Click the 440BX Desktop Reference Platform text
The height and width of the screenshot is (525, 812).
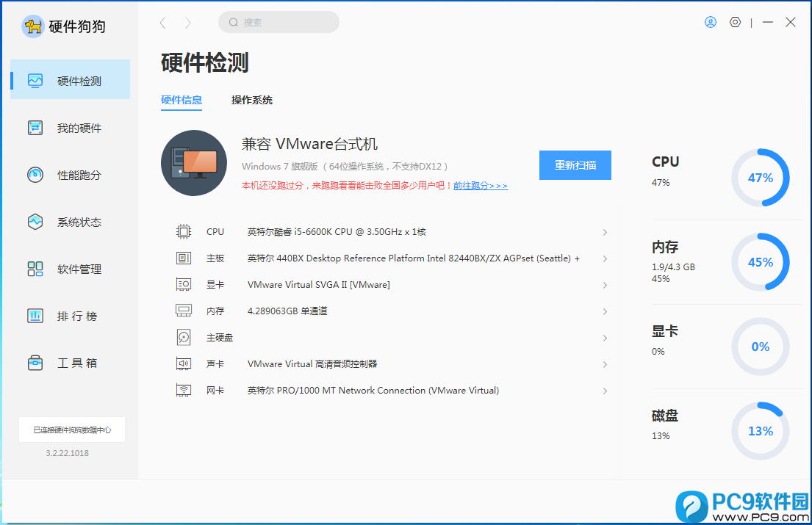point(413,258)
